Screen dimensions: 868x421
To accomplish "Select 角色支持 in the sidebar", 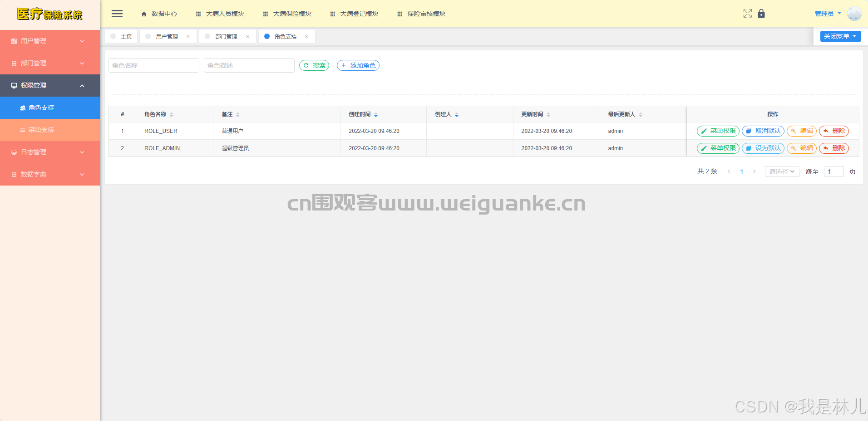I will click(50, 108).
